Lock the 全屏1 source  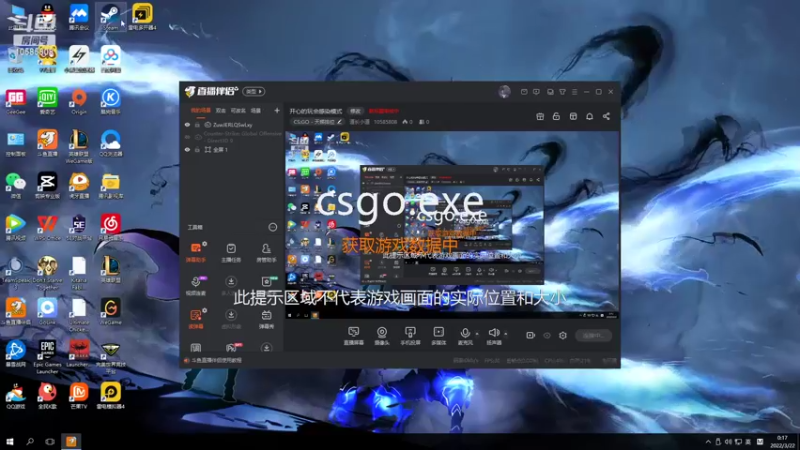[197, 149]
